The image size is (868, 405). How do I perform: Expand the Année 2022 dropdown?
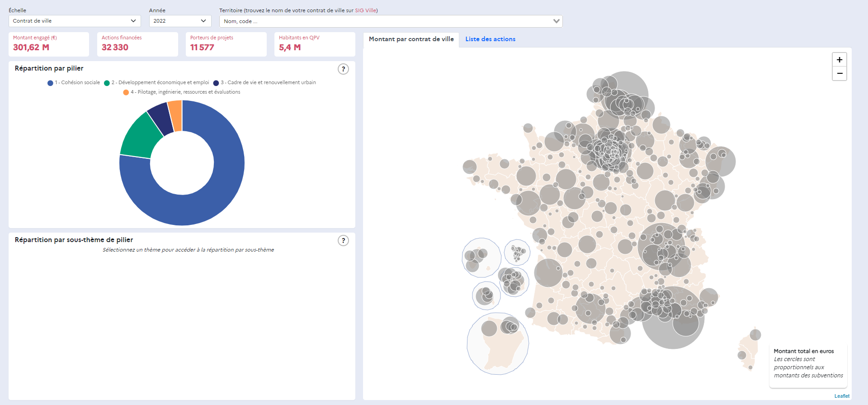(x=180, y=21)
